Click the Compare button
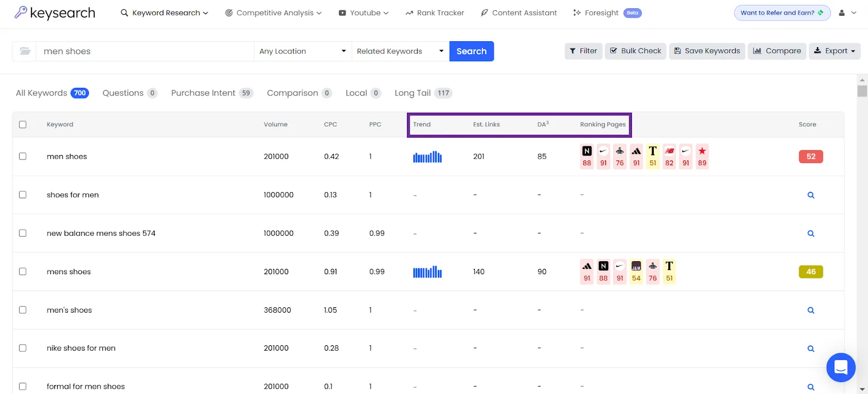 (x=777, y=51)
